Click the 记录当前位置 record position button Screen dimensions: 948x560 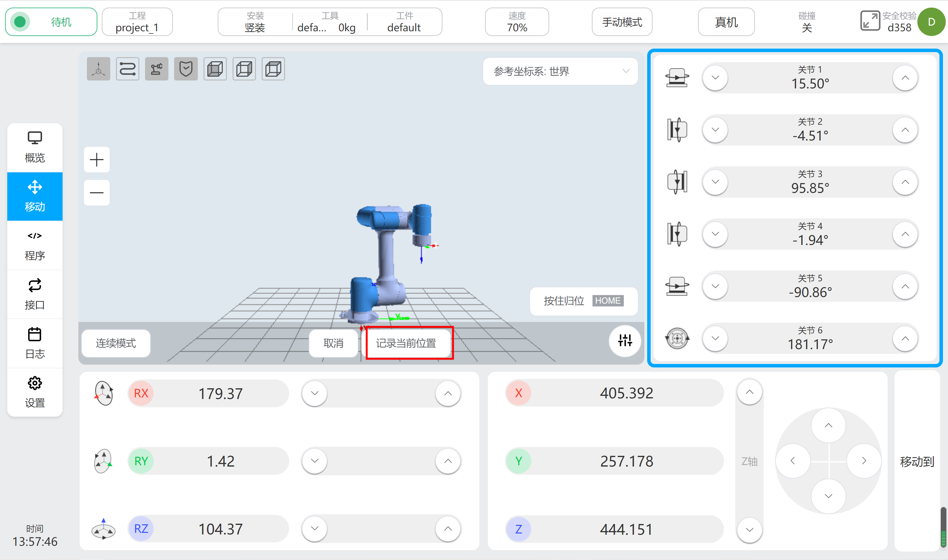[406, 343]
